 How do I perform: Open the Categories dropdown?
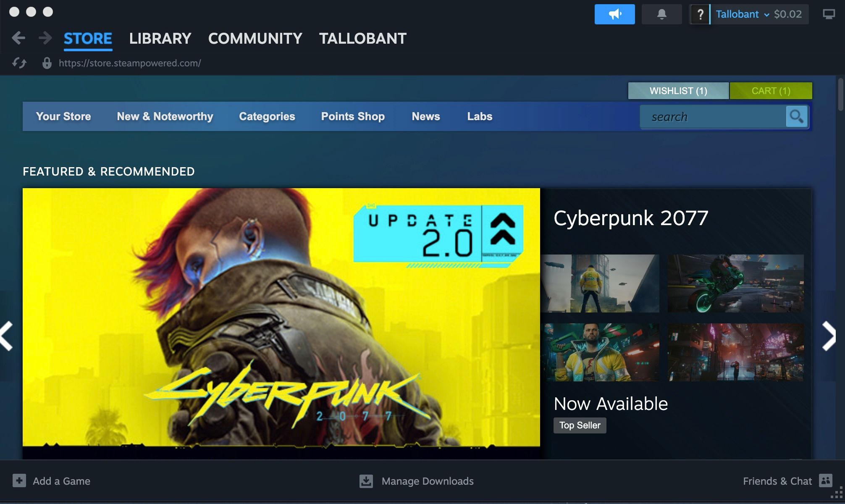click(x=267, y=116)
